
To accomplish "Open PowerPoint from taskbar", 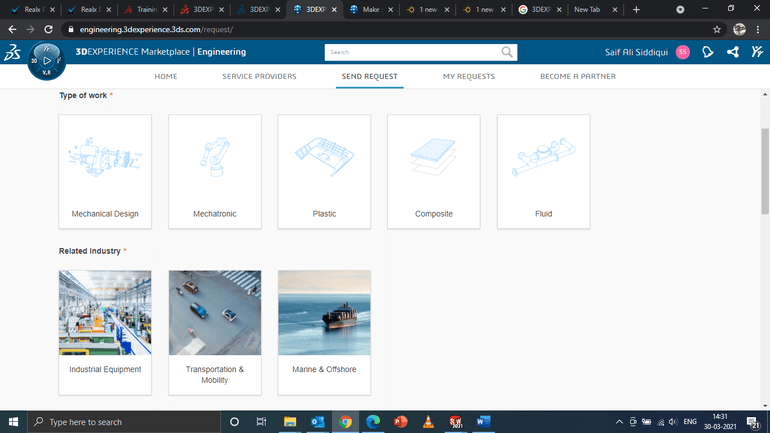I will pyautogui.click(x=401, y=422).
